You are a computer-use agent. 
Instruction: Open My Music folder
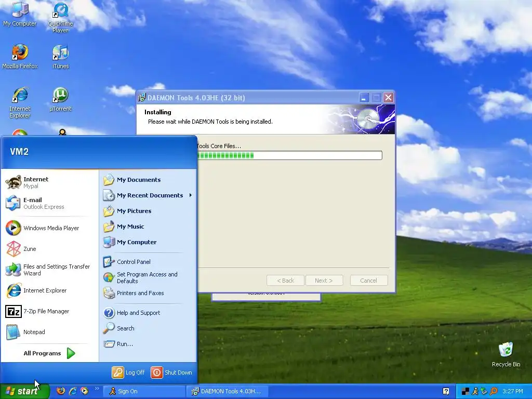click(x=148, y=227)
